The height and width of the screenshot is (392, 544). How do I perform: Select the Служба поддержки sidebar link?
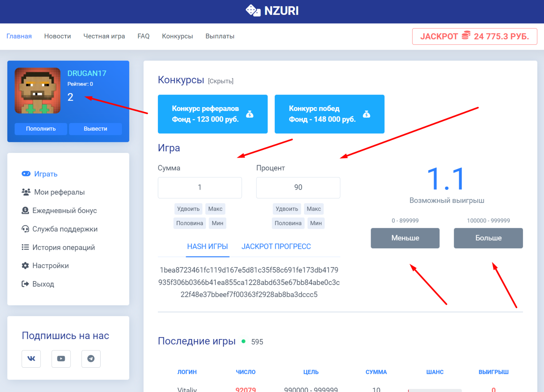[x=59, y=229]
